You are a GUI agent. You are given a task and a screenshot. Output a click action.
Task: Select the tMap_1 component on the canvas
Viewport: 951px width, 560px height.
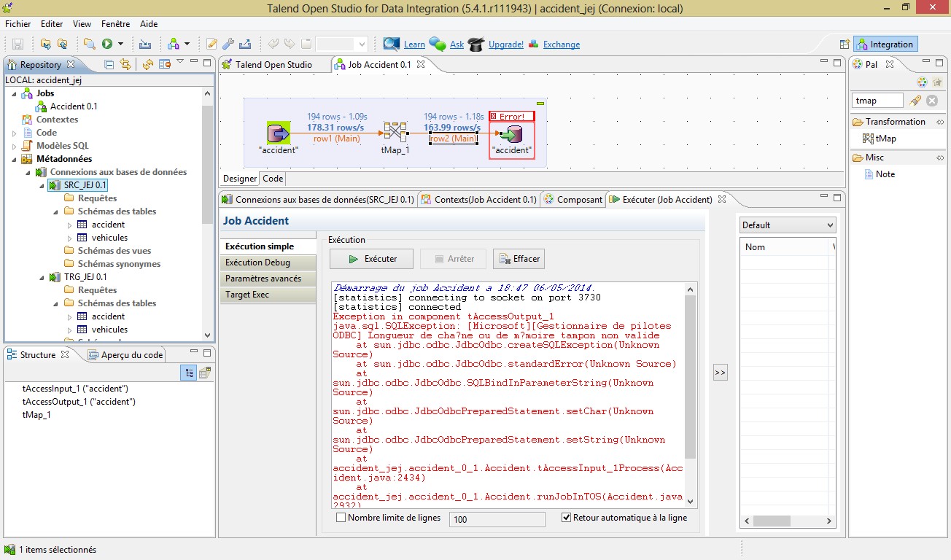click(395, 133)
